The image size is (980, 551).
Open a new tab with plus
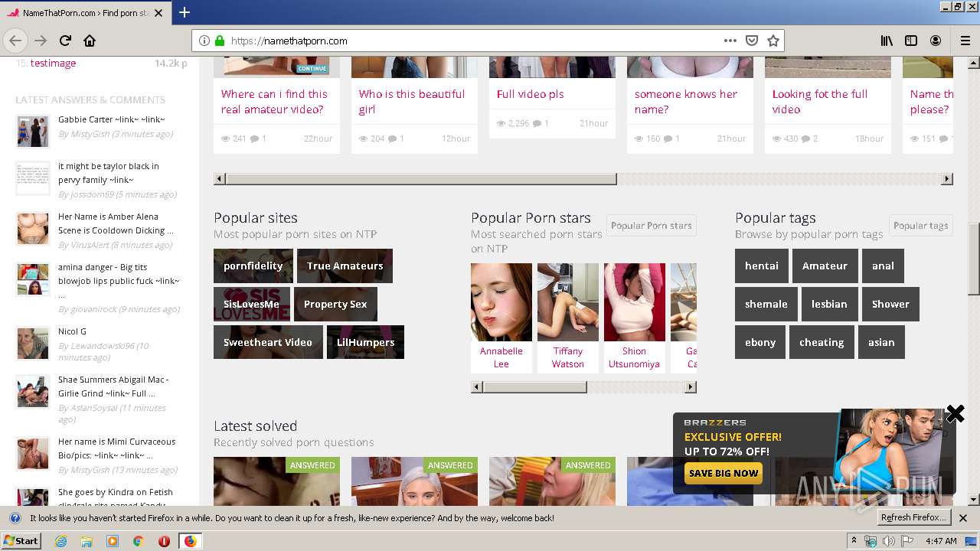click(x=185, y=12)
